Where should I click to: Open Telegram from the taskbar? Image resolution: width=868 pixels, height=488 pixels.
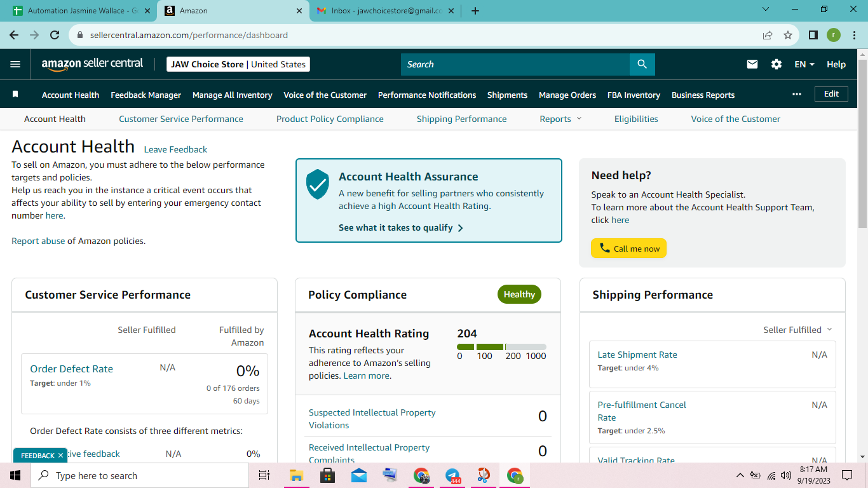[x=452, y=475]
